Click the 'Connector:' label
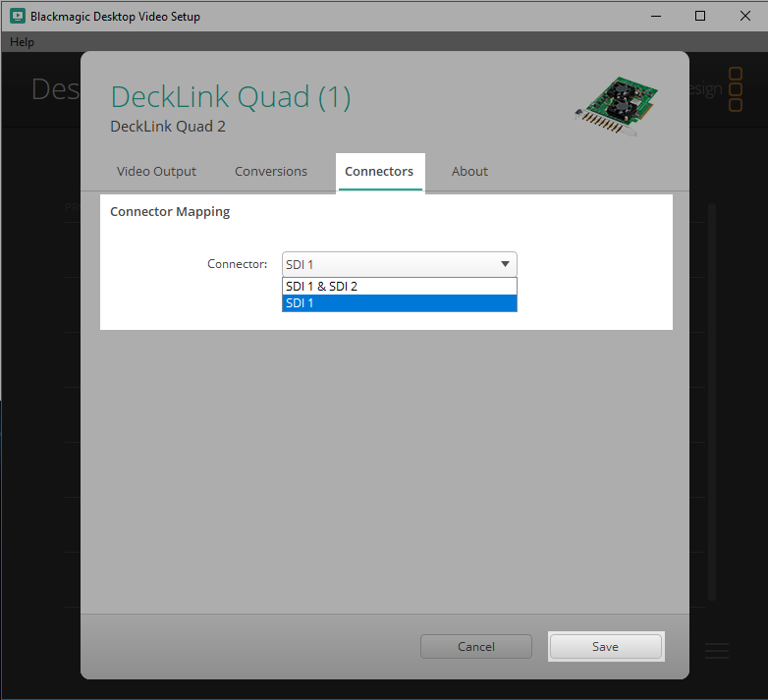The width and height of the screenshot is (768, 700). [237, 264]
